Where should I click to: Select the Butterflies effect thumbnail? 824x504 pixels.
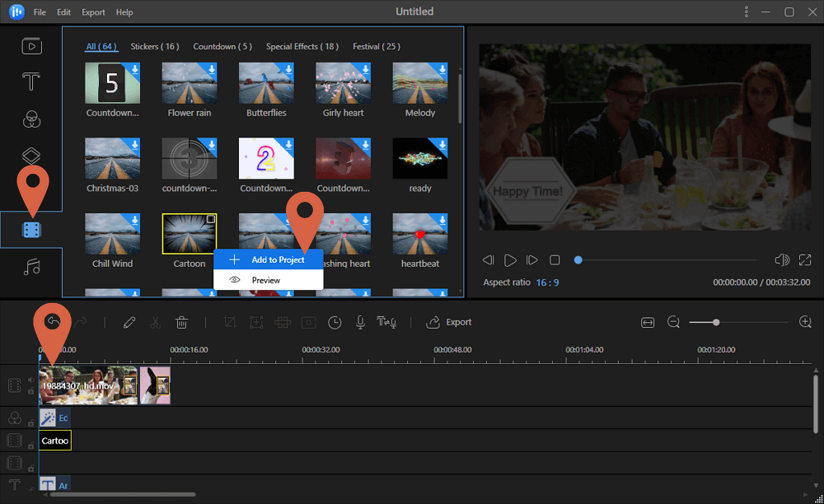pos(266,83)
